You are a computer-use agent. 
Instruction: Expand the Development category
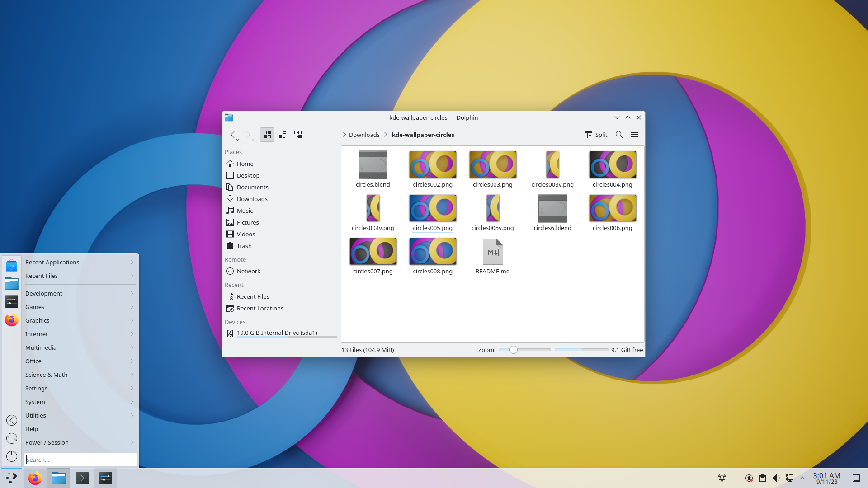80,293
